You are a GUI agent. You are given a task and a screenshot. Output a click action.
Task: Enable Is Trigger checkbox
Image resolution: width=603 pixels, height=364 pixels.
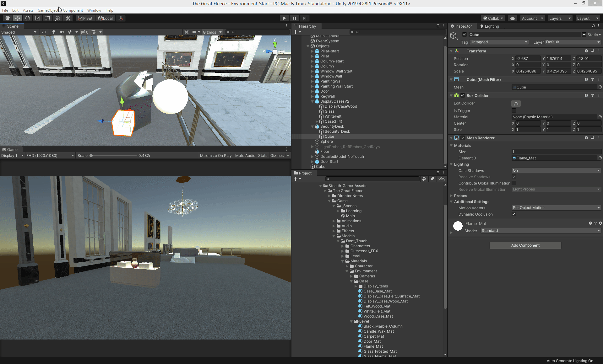pyautogui.click(x=514, y=110)
